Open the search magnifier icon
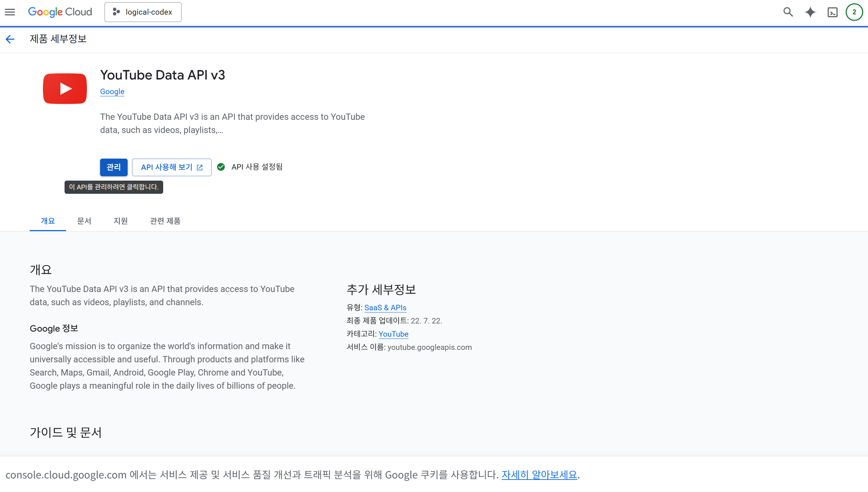This screenshot has height=492, width=868. [788, 12]
